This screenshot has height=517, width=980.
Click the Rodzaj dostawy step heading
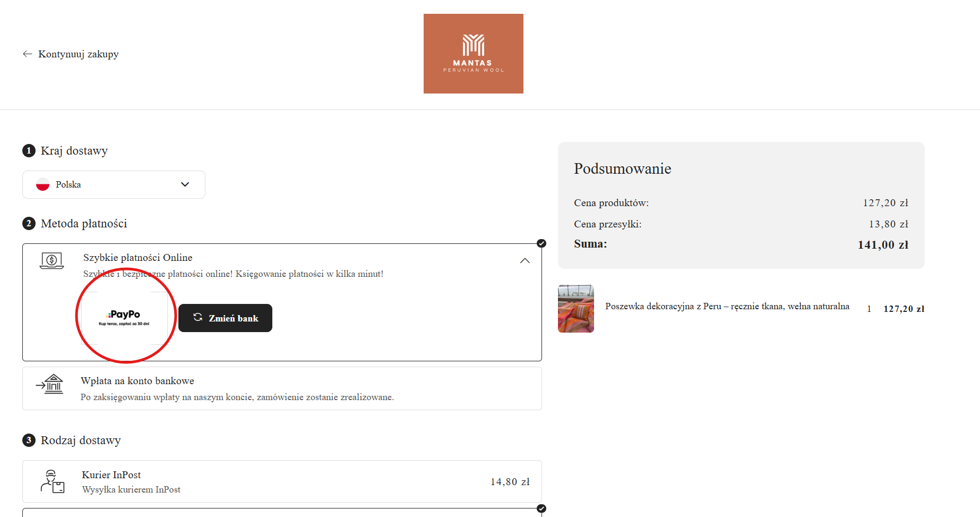[81, 440]
